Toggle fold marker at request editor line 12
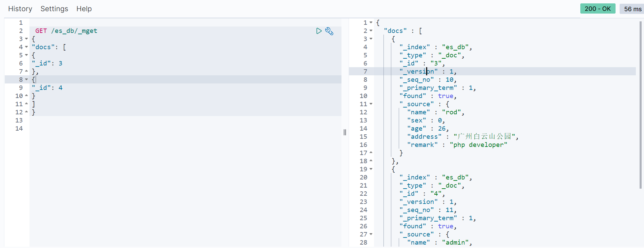 click(26, 112)
